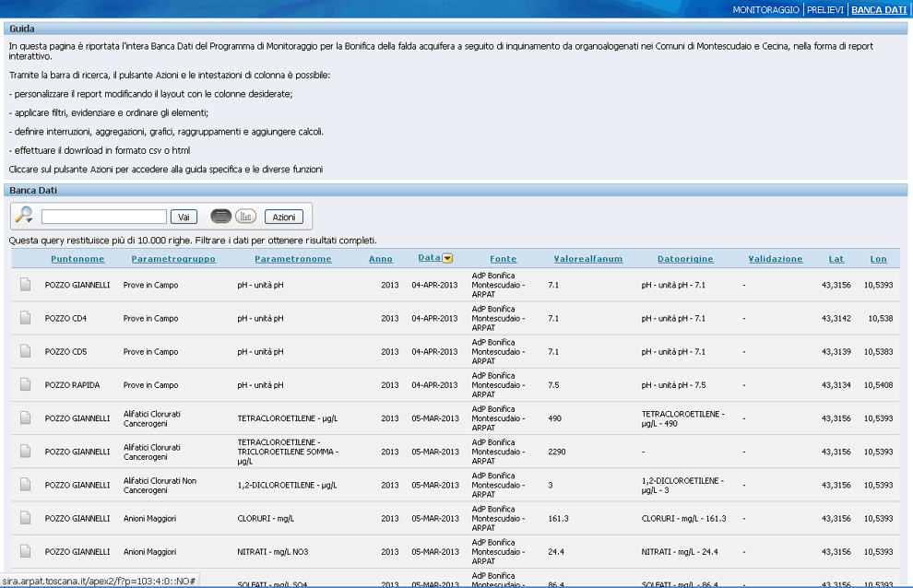
Task: Go to the MONITORAGGIO tab
Action: tap(765, 9)
